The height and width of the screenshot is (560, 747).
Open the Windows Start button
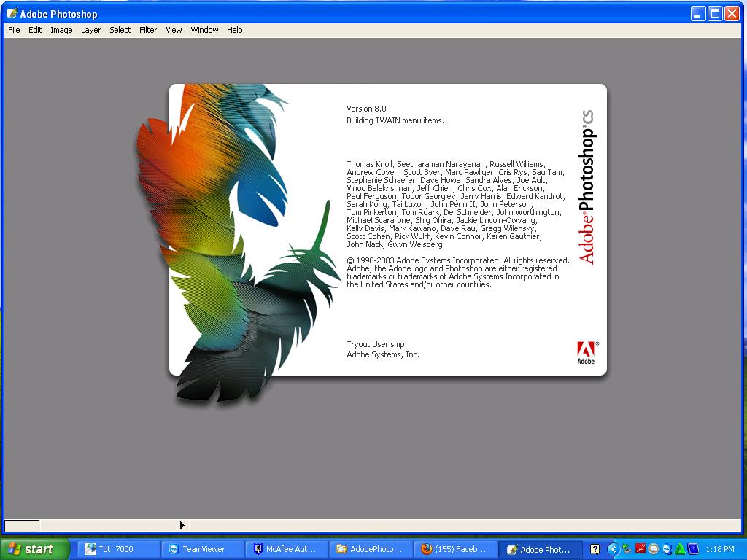[35, 549]
